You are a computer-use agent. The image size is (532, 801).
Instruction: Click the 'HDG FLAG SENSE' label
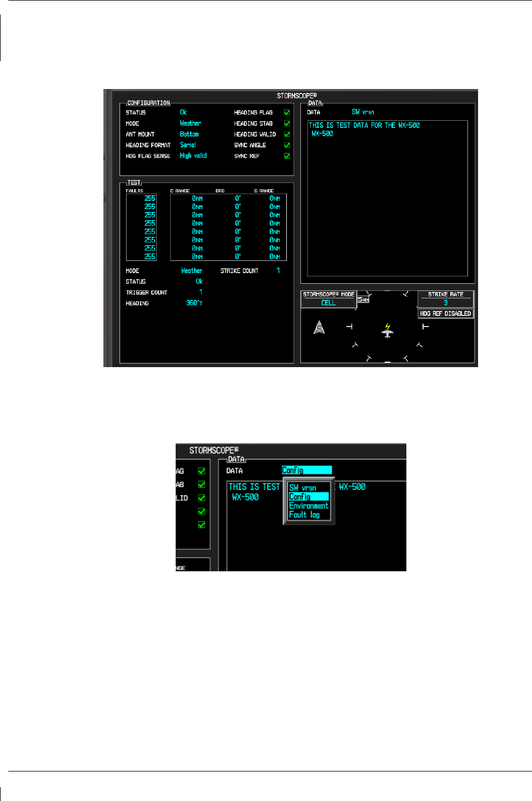point(148,156)
